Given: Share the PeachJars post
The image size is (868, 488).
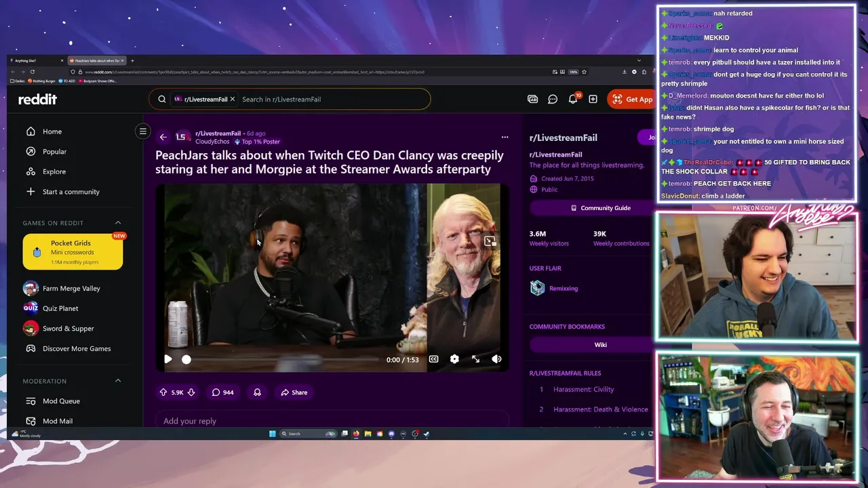Looking at the screenshot, I should [x=294, y=392].
